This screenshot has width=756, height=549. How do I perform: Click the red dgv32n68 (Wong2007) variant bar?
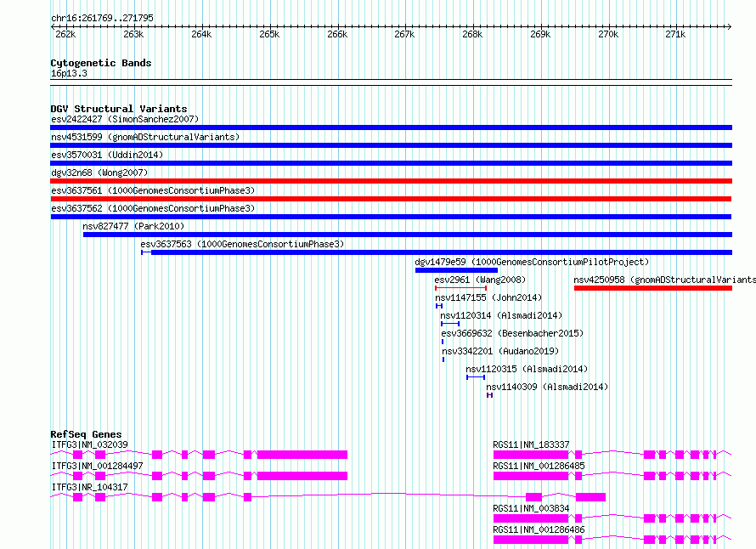pyautogui.click(x=391, y=181)
